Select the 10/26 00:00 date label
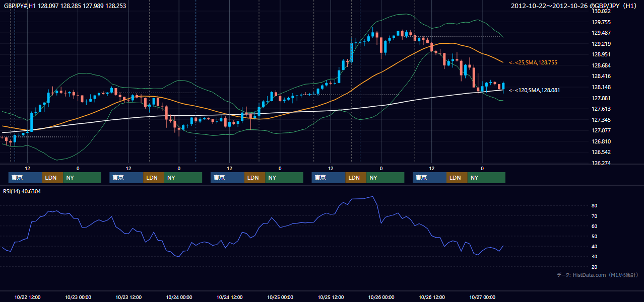 381,297
